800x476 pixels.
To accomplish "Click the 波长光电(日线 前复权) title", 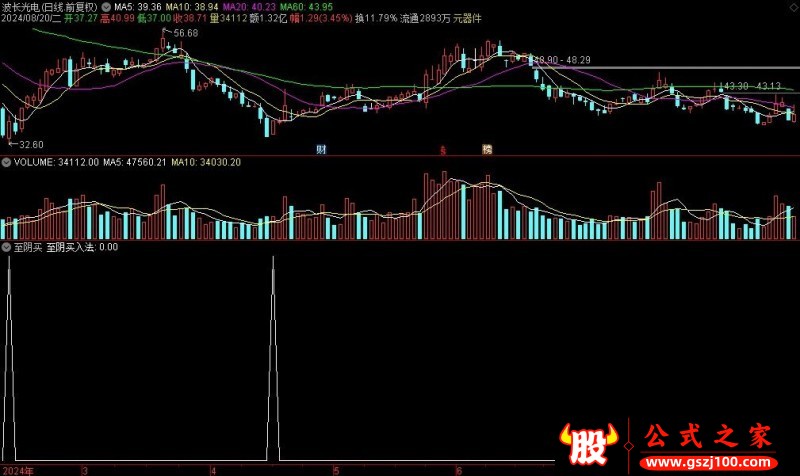I will coord(49,7).
